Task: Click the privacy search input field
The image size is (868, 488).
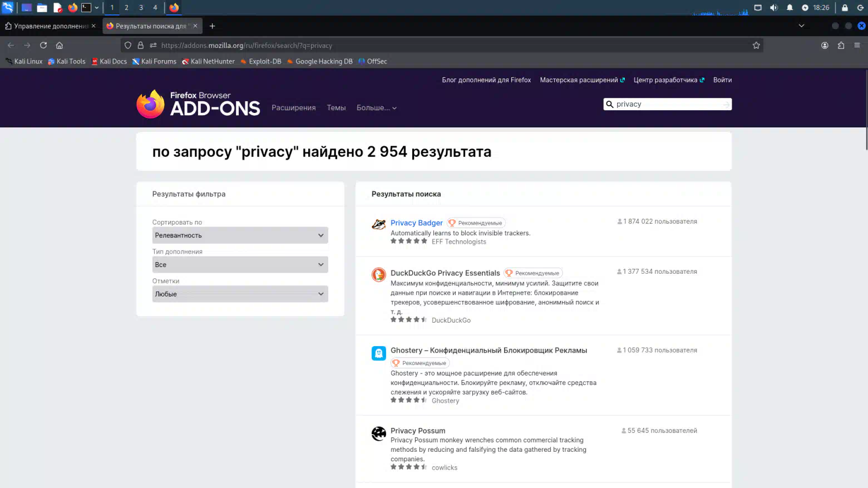Action: (x=667, y=104)
